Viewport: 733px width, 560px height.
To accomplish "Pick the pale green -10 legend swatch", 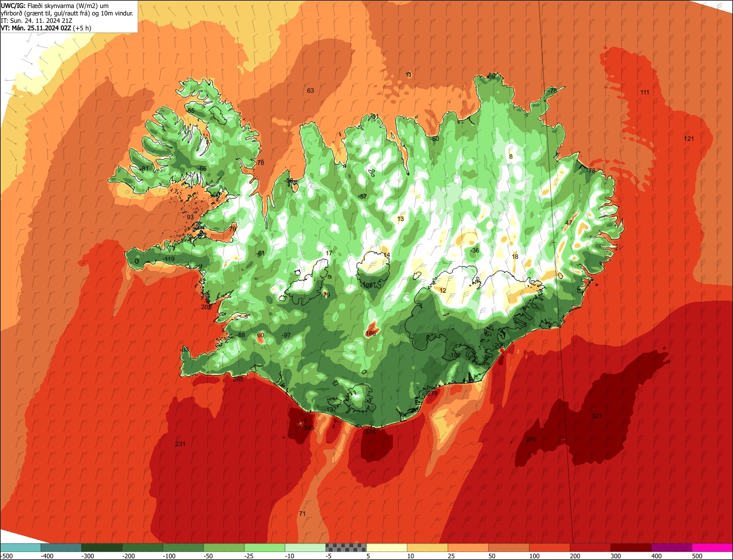I will coord(305,547).
